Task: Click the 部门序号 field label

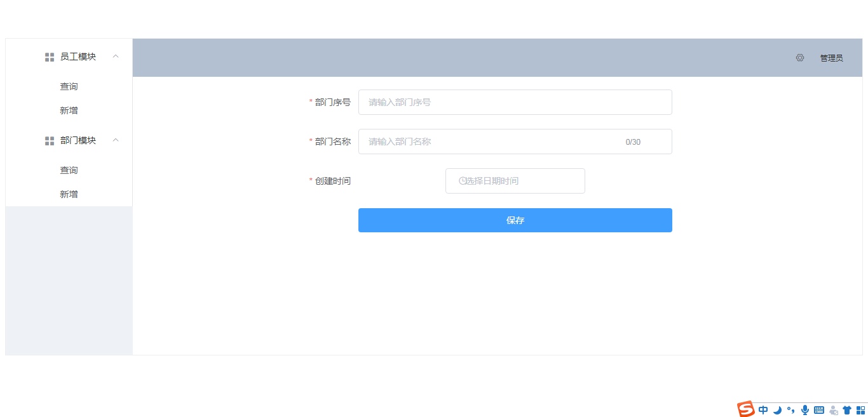Action: (333, 102)
